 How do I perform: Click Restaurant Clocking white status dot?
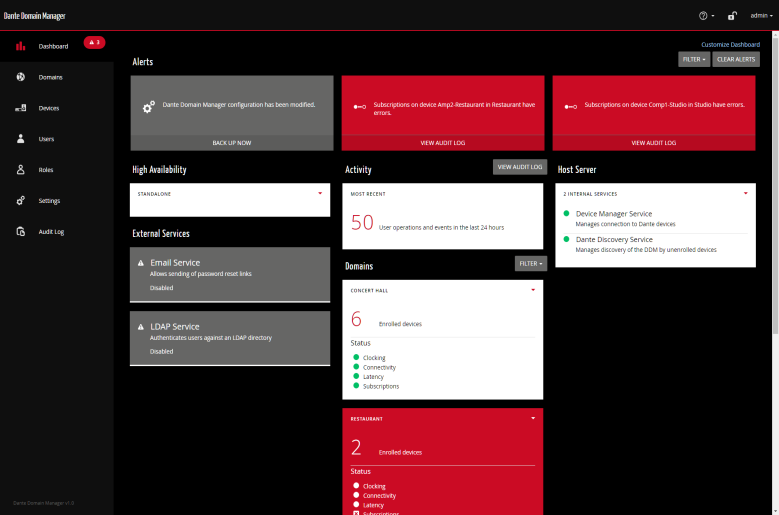pos(356,486)
